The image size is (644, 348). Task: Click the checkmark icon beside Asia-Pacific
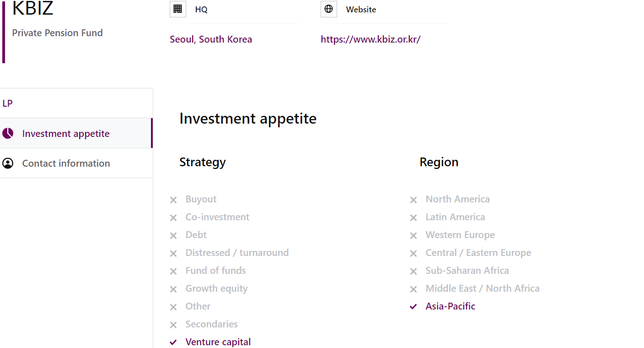point(413,306)
